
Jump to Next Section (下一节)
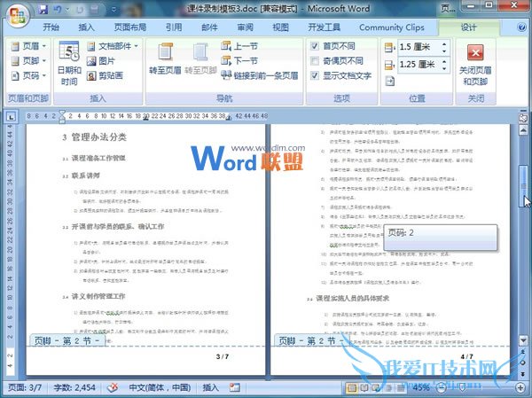pos(239,61)
